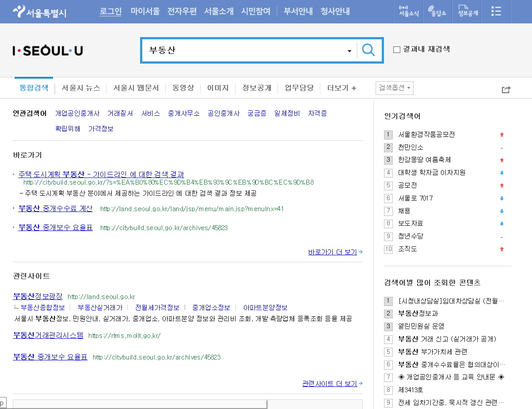Switch to the 이미지 search tab
532x409 pixels.
point(218,88)
